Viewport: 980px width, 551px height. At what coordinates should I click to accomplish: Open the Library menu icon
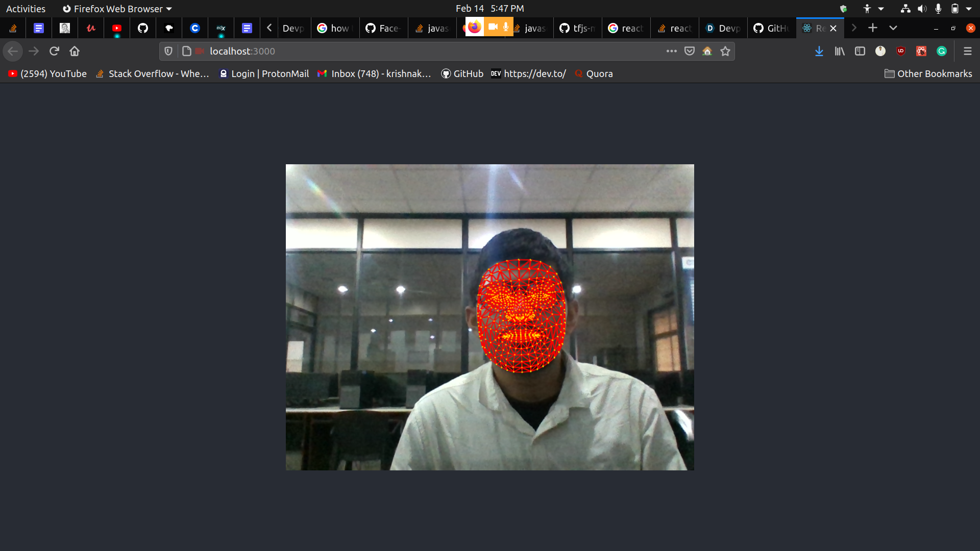point(839,51)
